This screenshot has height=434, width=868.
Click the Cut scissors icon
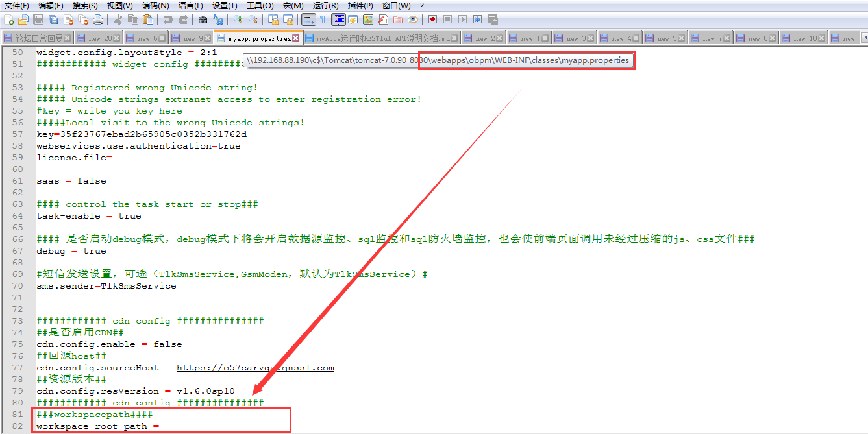coord(118,19)
